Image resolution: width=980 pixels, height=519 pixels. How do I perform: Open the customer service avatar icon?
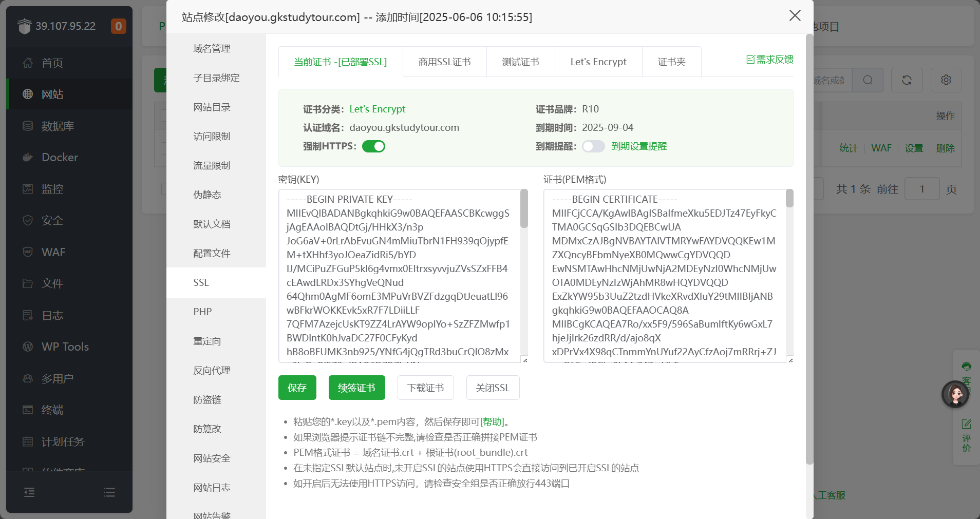(955, 394)
